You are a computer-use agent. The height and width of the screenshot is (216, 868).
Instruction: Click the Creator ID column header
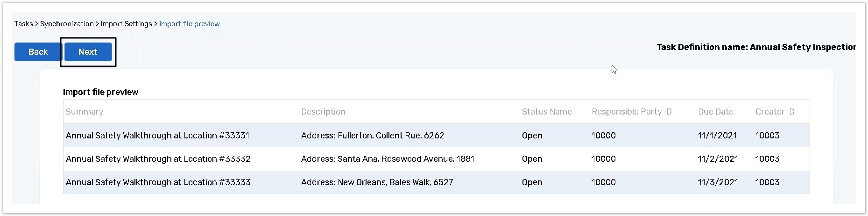coord(775,112)
